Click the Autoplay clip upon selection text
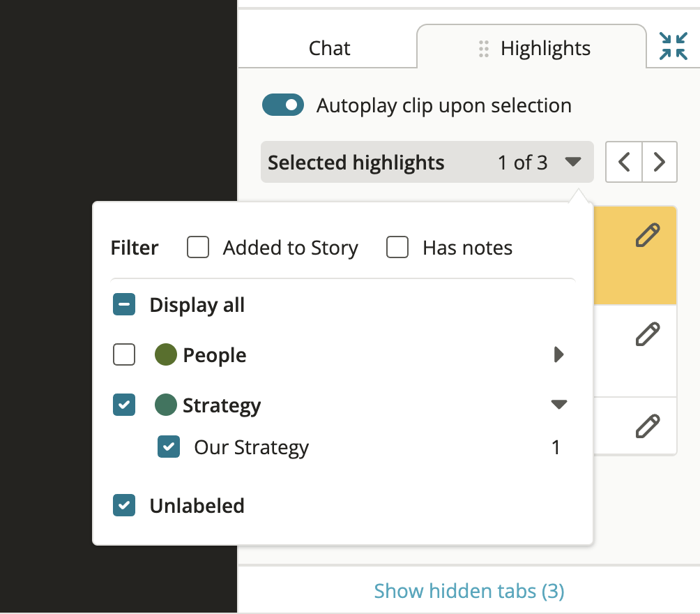 [443, 106]
